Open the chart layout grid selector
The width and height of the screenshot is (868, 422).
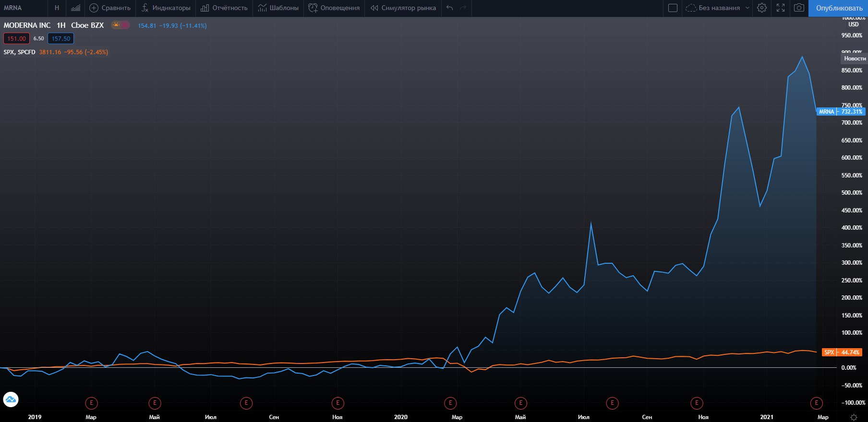pyautogui.click(x=673, y=8)
